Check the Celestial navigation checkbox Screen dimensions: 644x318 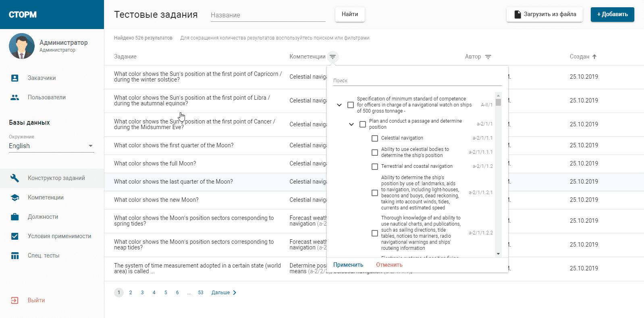point(375,138)
